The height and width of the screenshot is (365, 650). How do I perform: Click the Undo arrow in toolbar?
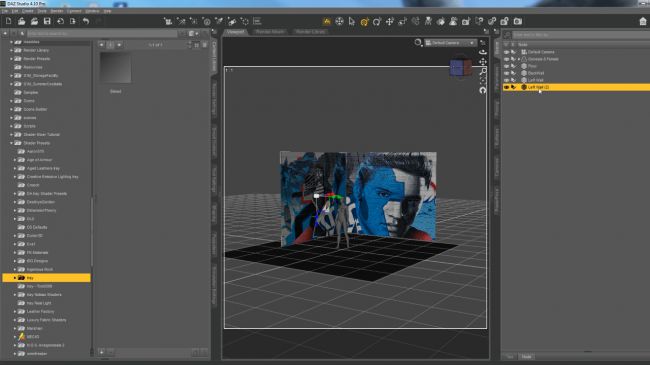pos(86,21)
